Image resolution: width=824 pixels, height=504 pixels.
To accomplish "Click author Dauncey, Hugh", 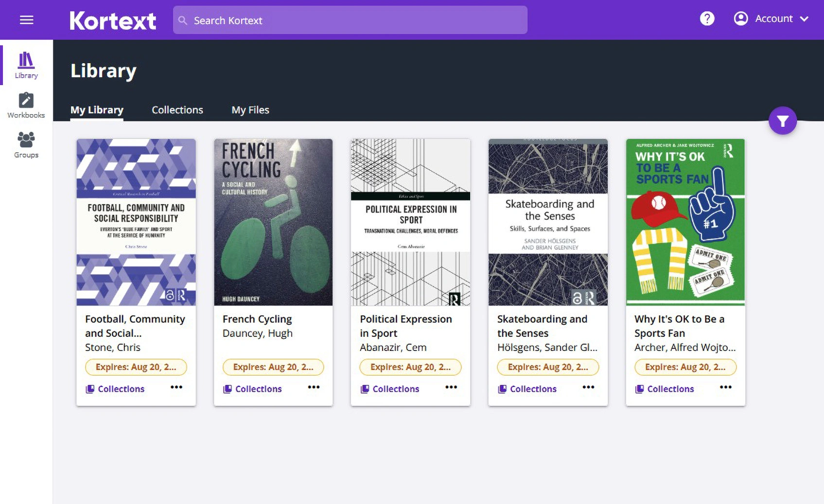I will point(258,333).
